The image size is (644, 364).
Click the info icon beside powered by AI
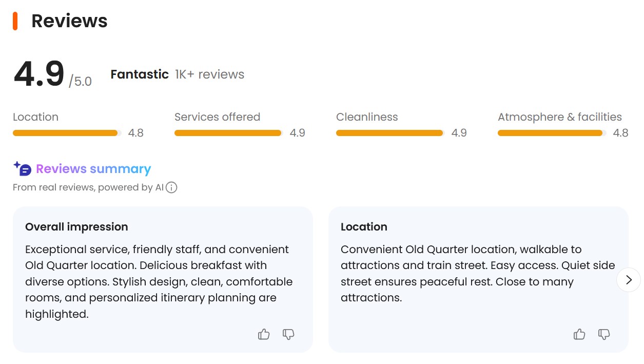[x=172, y=187]
